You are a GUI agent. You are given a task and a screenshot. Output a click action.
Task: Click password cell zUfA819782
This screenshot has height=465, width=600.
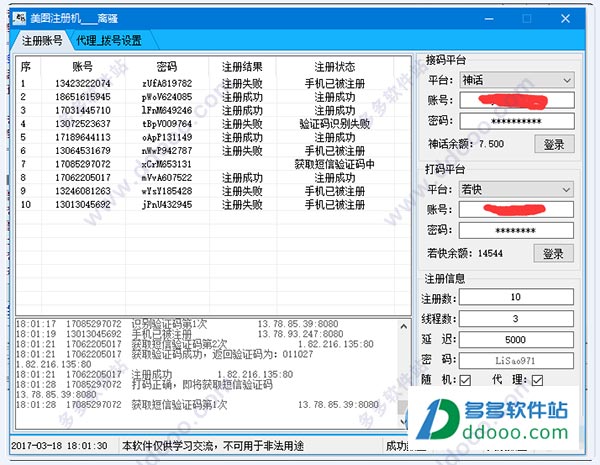pos(167,83)
